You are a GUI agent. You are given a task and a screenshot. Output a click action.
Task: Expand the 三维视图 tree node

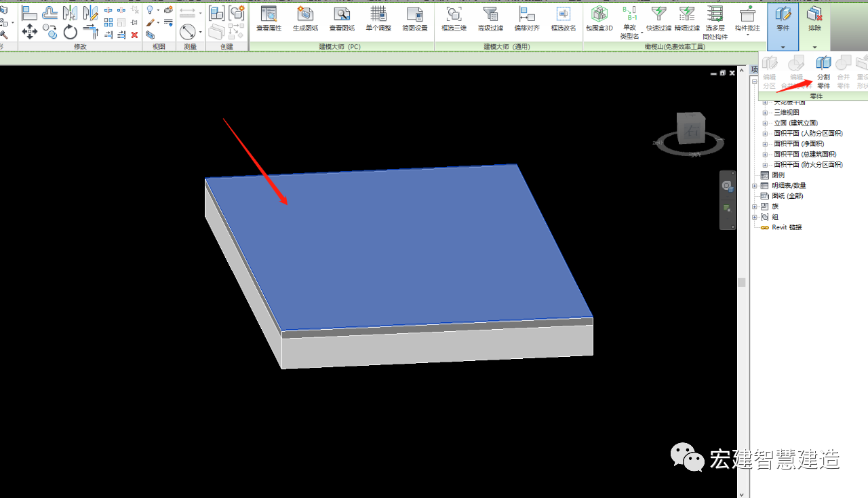point(766,113)
